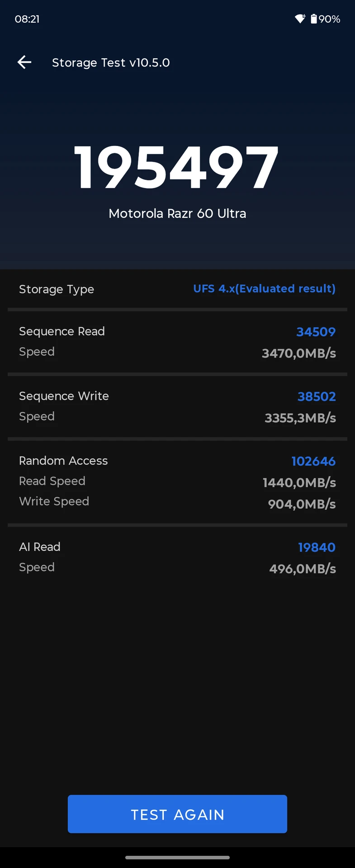
Task: Select the Sequence Write row label
Action: pos(64,396)
